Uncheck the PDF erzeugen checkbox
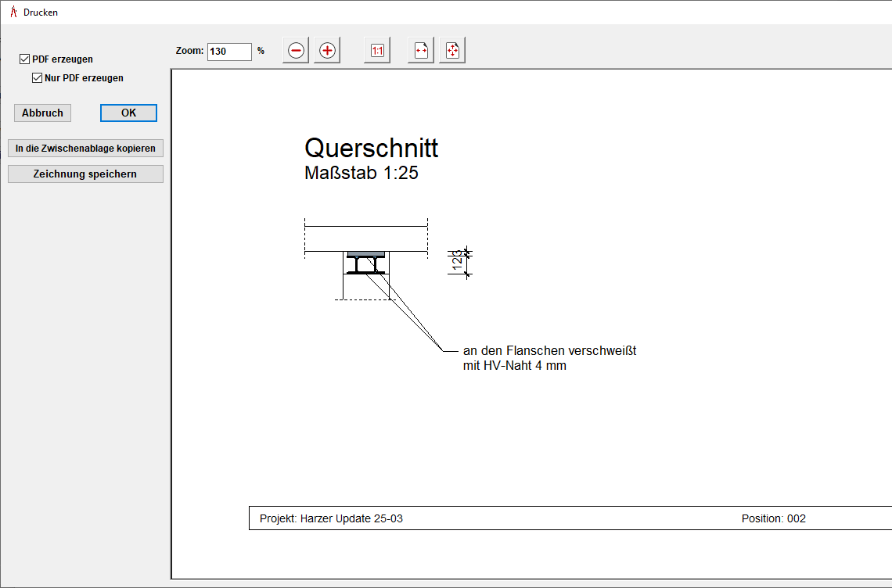The image size is (892, 588). [x=25, y=59]
